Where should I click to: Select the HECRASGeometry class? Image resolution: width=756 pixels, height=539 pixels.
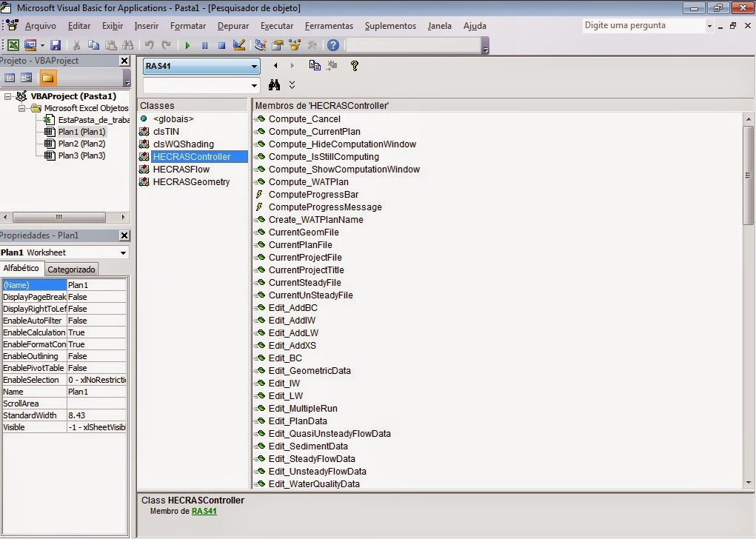(191, 182)
